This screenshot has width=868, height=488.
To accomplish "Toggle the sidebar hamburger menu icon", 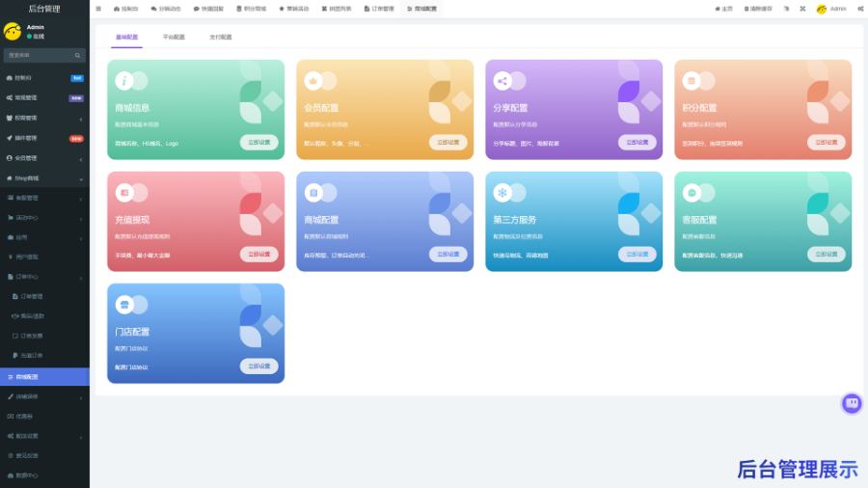I will point(98,9).
